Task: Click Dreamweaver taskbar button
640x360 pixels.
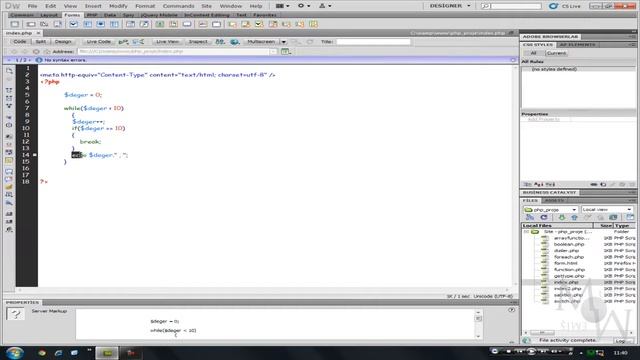Action: (107, 353)
